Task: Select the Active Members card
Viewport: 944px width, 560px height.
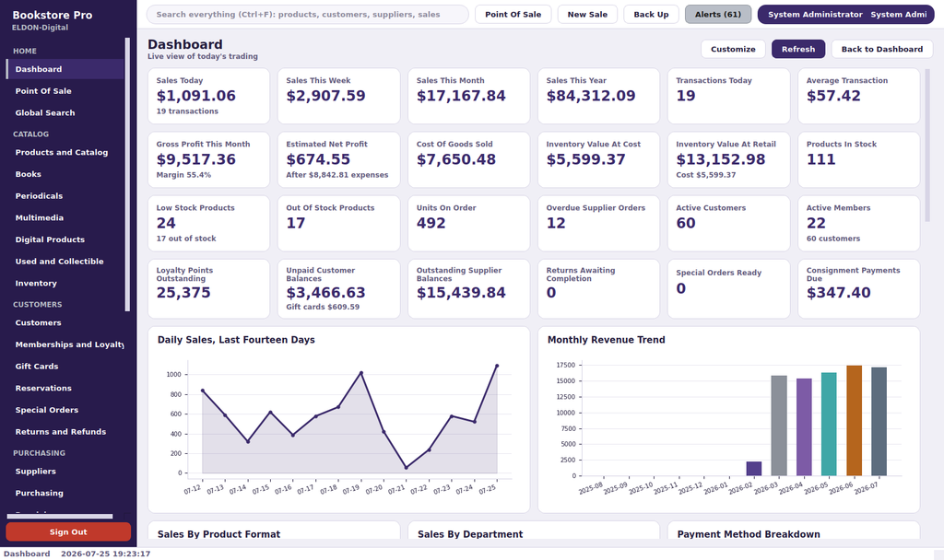Action: pos(858,223)
